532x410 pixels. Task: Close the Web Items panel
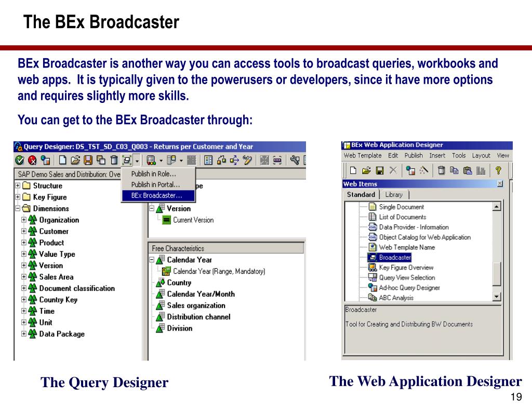point(500,183)
